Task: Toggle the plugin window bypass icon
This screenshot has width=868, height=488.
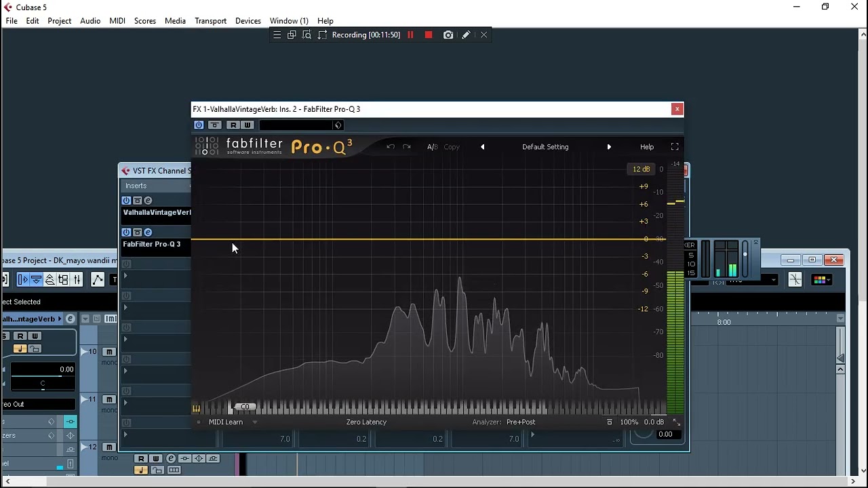Action: coord(215,125)
